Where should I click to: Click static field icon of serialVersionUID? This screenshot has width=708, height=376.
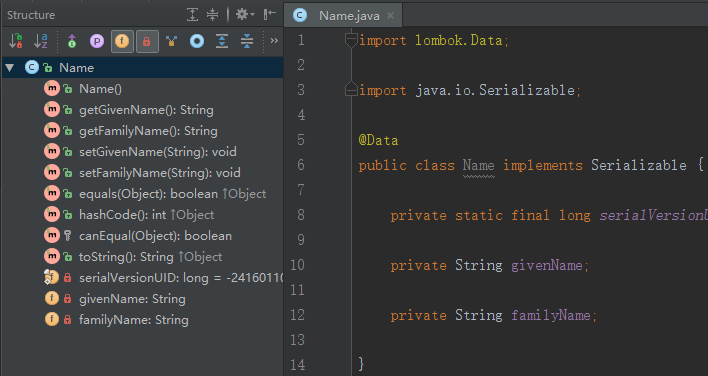pos(51,277)
